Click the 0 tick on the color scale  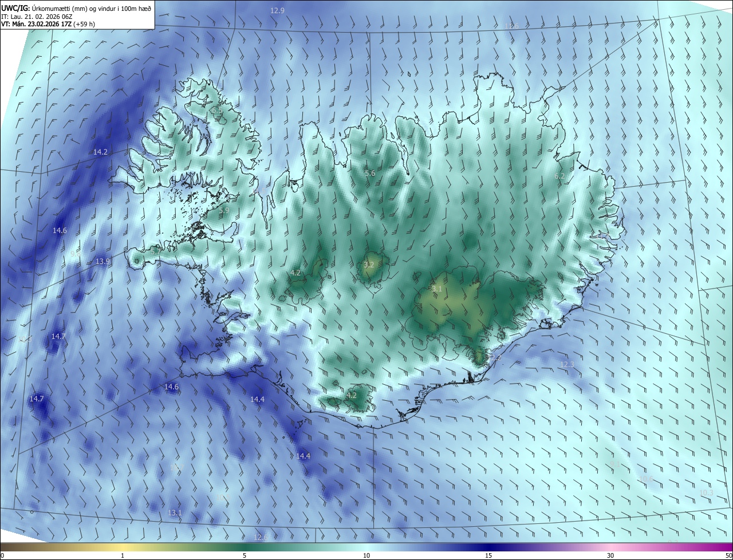tap(2, 555)
